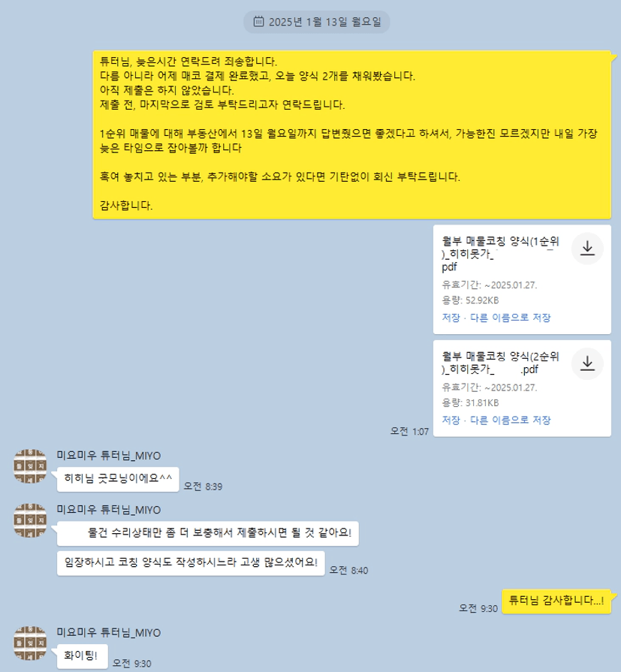Select the long yellow message to 튜터님
The width and height of the screenshot is (621, 672).
352,134
